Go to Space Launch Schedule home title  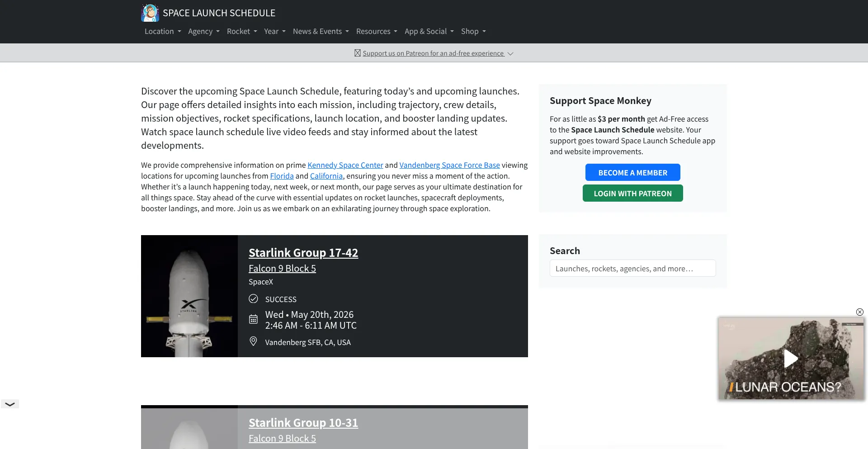pos(219,13)
